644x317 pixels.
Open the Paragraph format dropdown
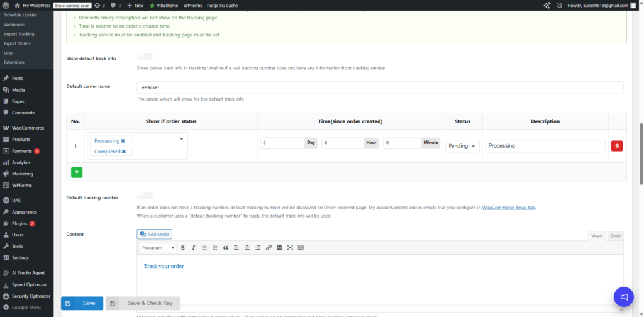click(x=158, y=248)
